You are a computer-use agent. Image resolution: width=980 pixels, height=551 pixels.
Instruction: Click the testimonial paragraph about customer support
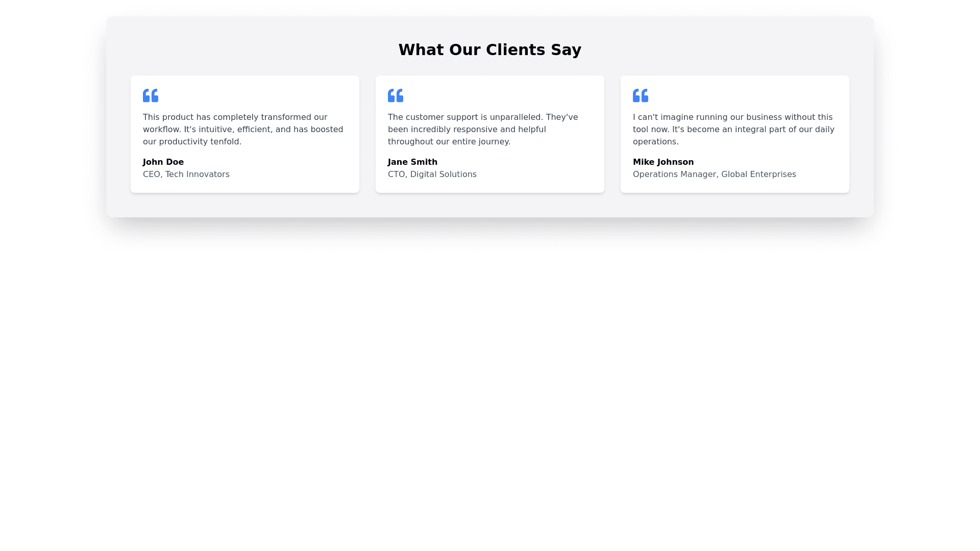pyautogui.click(x=483, y=130)
